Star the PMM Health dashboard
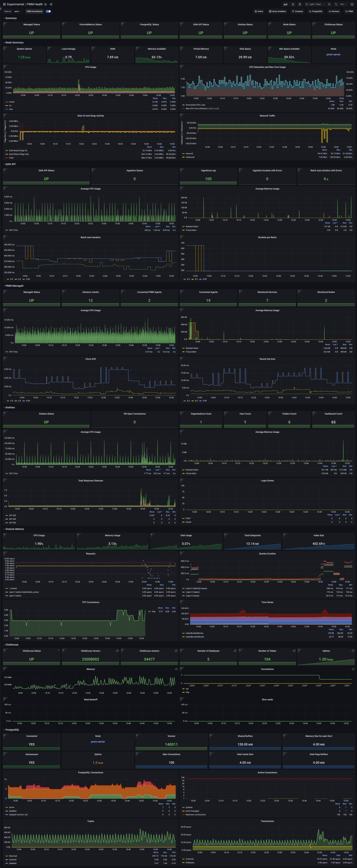The image size is (357, 868). coord(46,4)
